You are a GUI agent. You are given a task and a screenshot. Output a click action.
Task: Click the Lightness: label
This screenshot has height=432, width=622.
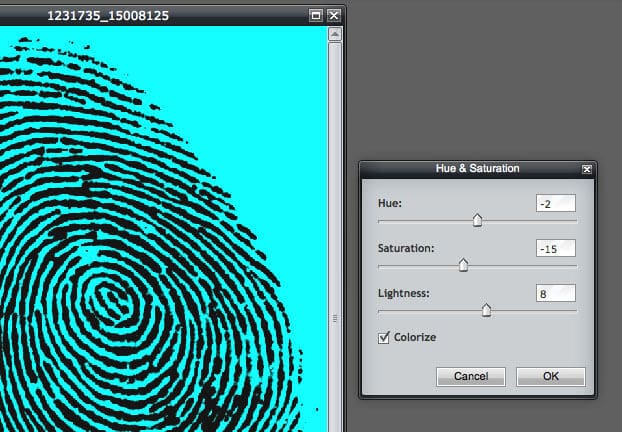(x=404, y=294)
